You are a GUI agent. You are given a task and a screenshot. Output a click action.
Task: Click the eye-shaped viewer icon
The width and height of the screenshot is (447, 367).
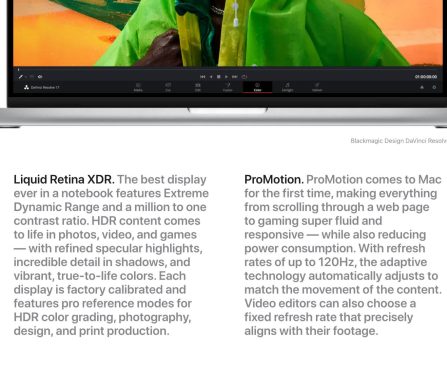(40, 77)
